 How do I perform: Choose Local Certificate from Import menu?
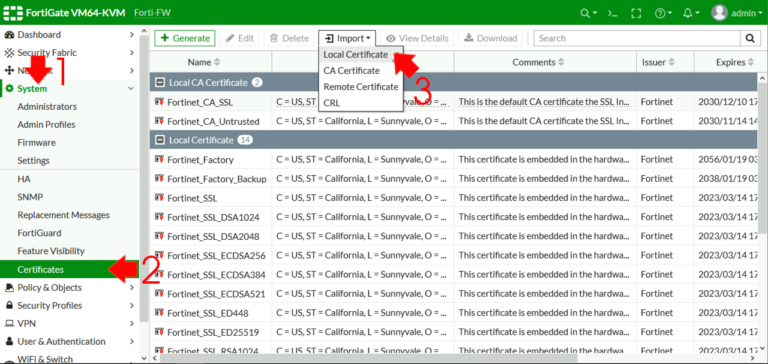pyautogui.click(x=356, y=54)
